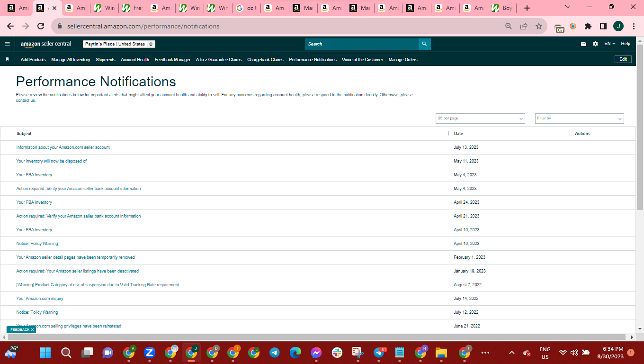644x364 pixels.
Task: Click the share page icon in address bar
Action: pyautogui.click(x=524, y=27)
